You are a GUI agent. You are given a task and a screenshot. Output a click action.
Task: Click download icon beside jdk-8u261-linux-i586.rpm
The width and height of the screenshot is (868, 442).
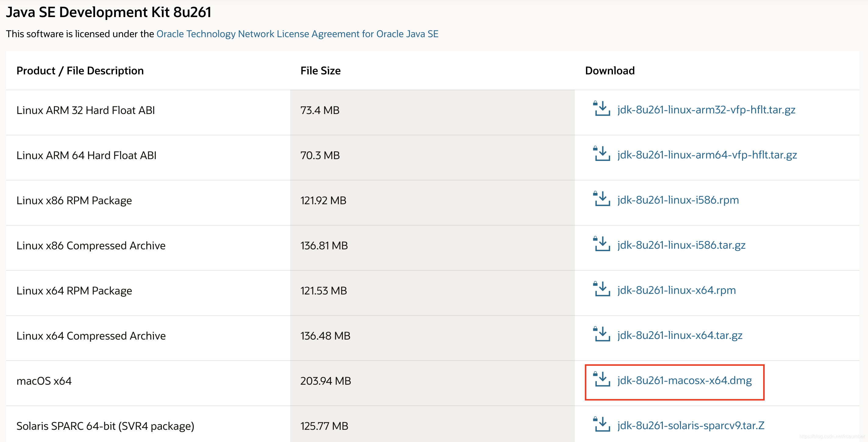(x=601, y=199)
